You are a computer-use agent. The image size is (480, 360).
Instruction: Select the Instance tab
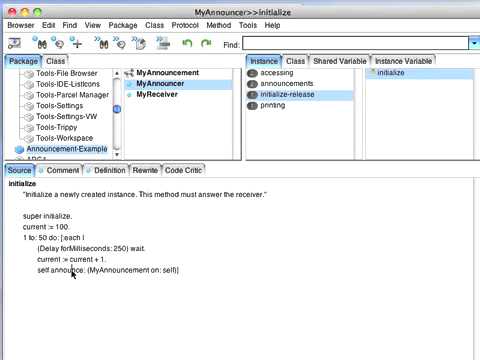[264, 61]
